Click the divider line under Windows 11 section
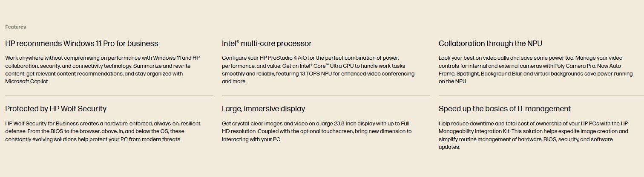Image resolution: width=644 pixels, height=177 pixels. 109,96
